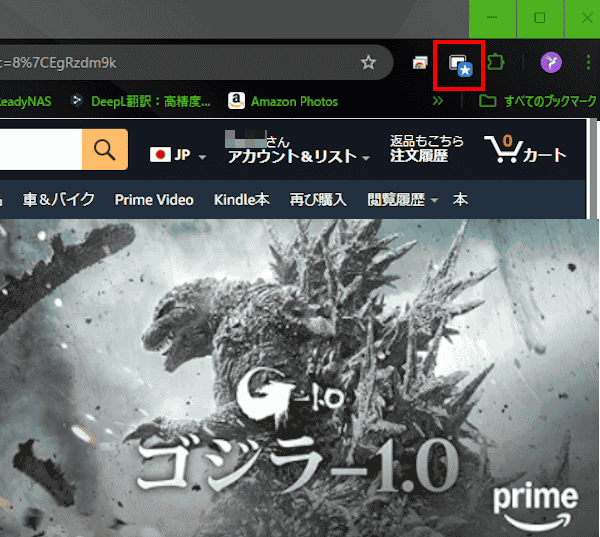
Task: Click the tab-with-star extension icon
Action: [461, 65]
